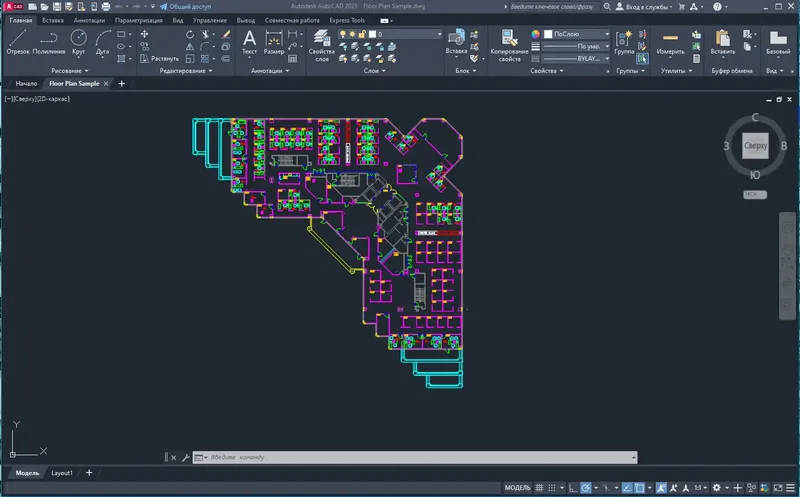The height and width of the screenshot is (497, 800).
Task: Click Вход в службы sign-in button
Action: 644,7
